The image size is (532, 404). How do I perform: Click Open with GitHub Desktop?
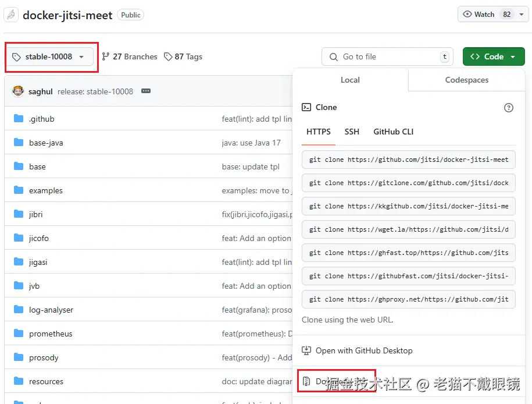click(364, 350)
